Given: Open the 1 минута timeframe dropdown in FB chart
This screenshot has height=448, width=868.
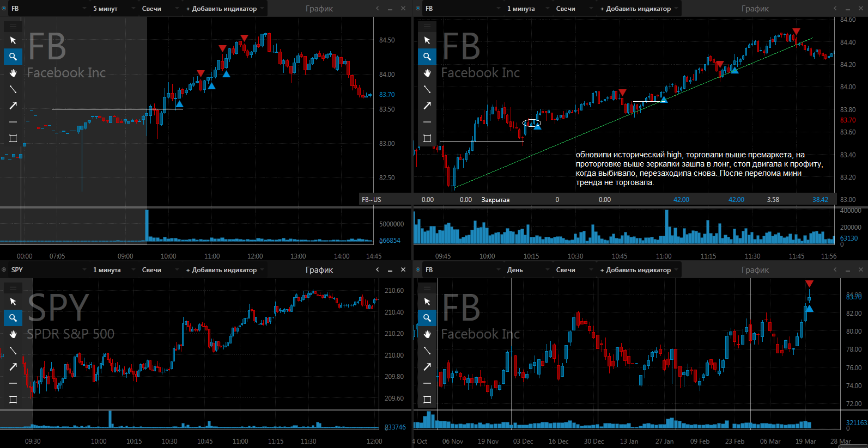Looking at the screenshot, I should pos(526,9).
